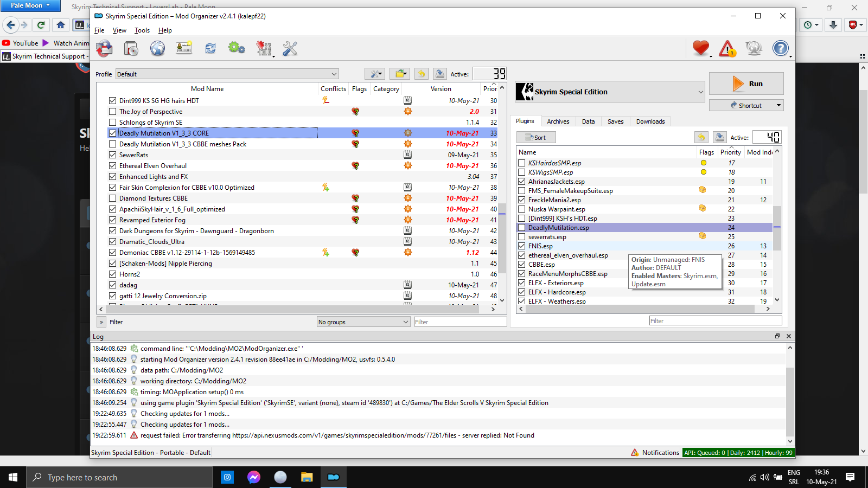Open the Tools puzzle piece icon
The width and height of the screenshot is (868, 488).
coord(264,49)
